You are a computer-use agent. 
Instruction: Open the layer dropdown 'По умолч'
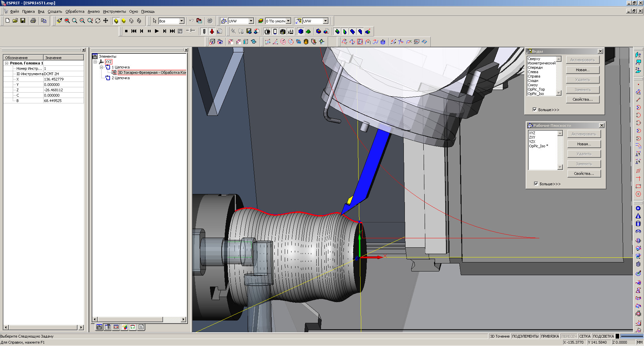pos(288,21)
